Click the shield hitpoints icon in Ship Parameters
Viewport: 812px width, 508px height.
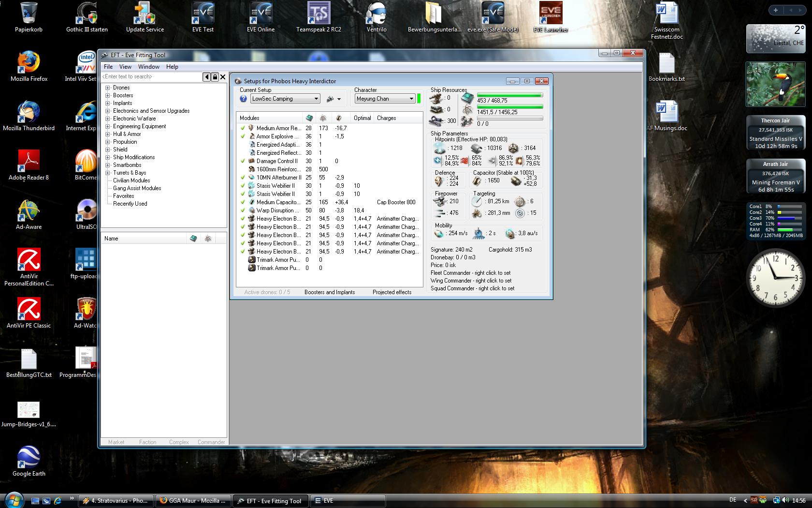439,148
